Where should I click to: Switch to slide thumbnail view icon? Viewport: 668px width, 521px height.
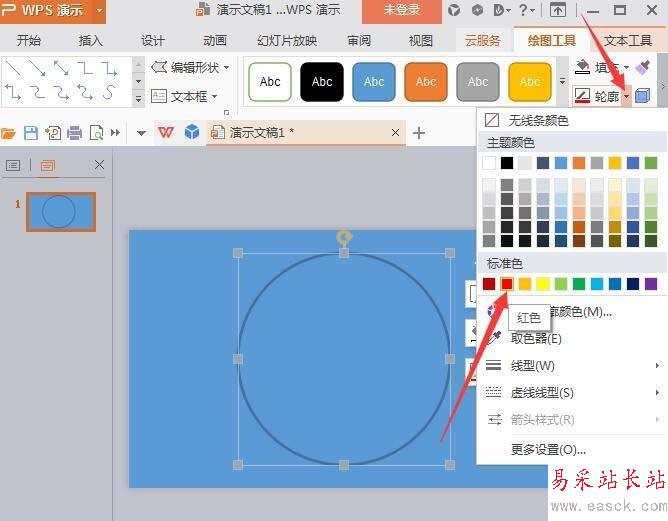point(47,165)
